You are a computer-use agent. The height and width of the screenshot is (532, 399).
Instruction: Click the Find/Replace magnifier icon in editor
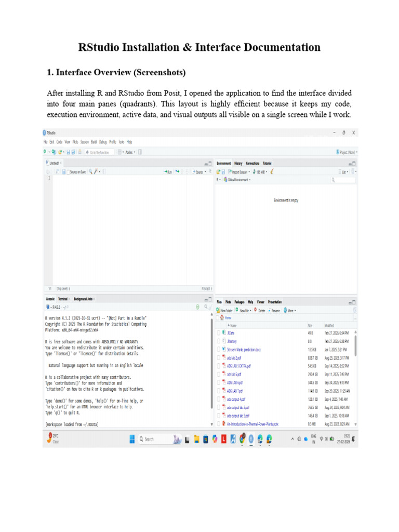click(x=90, y=171)
